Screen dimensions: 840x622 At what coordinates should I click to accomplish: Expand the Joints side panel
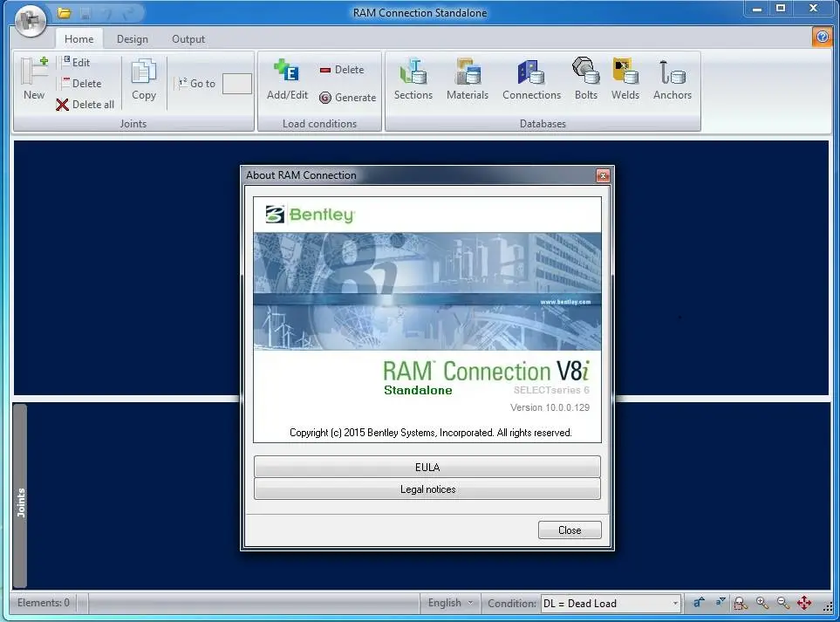[20, 496]
